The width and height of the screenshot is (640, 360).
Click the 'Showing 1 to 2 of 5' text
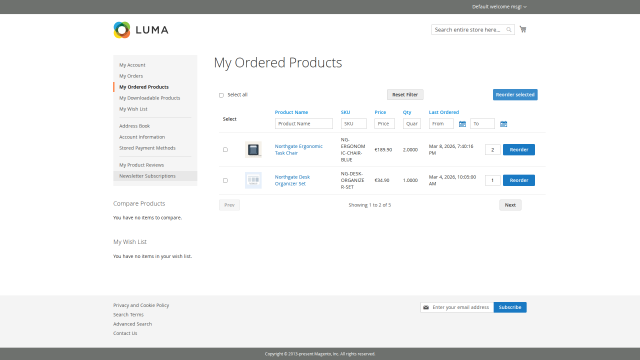coord(369,205)
